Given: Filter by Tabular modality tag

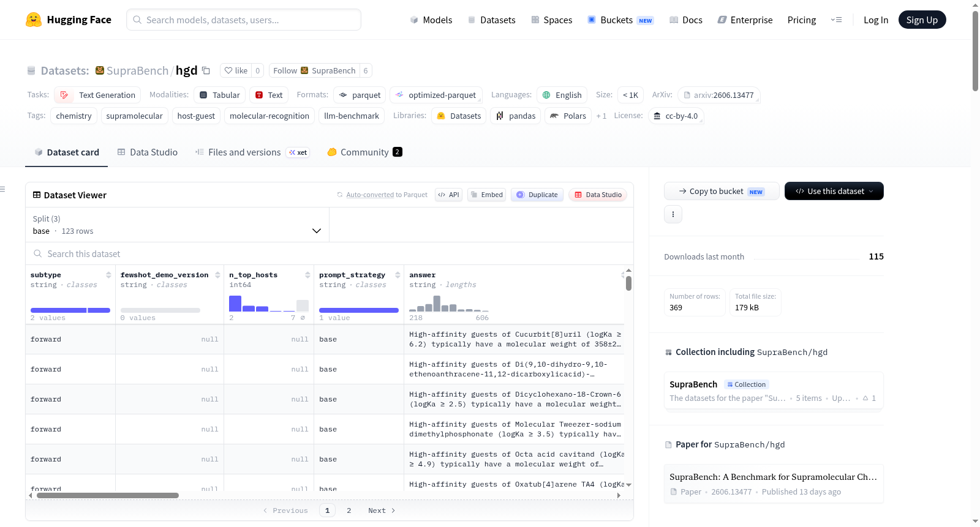Looking at the screenshot, I should pyautogui.click(x=220, y=95).
